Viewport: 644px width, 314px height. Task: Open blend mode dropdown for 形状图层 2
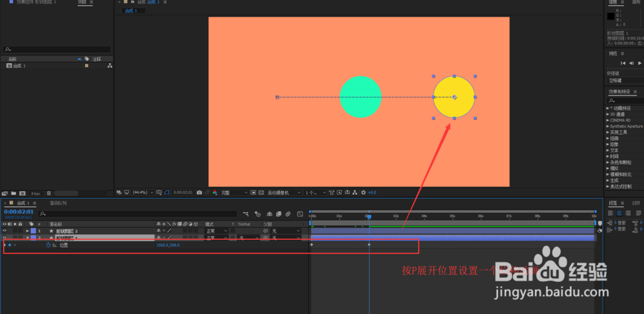click(216, 231)
